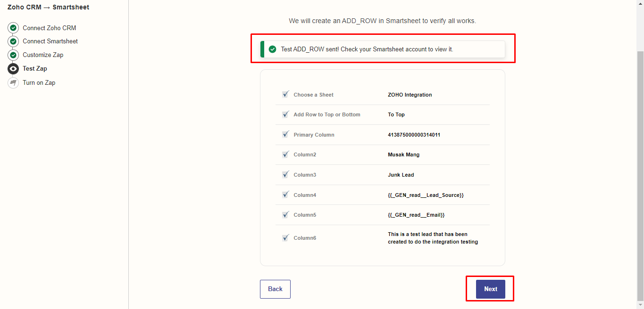Click the {{_GEN_read__Lead_Source}} value
644x309 pixels.
(426, 195)
